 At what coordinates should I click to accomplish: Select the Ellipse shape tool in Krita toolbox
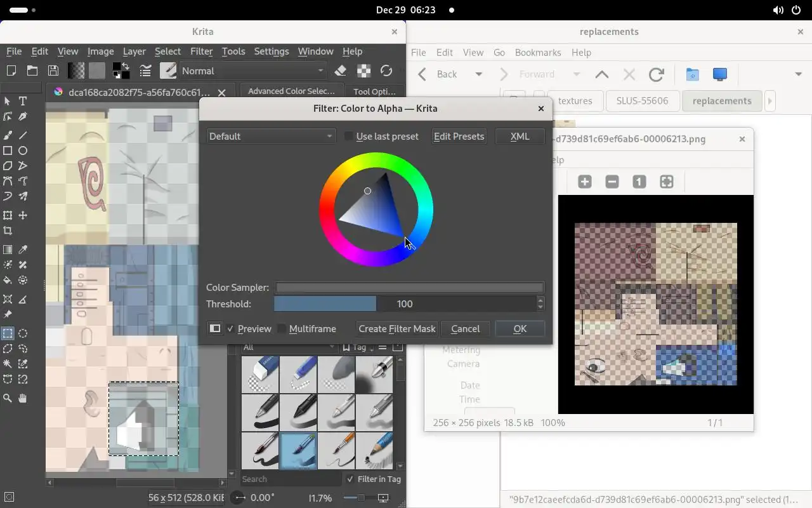(23, 150)
